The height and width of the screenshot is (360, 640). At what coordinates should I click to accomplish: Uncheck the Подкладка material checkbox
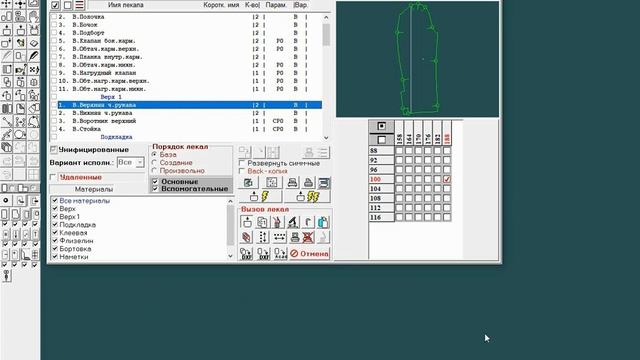[55, 224]
